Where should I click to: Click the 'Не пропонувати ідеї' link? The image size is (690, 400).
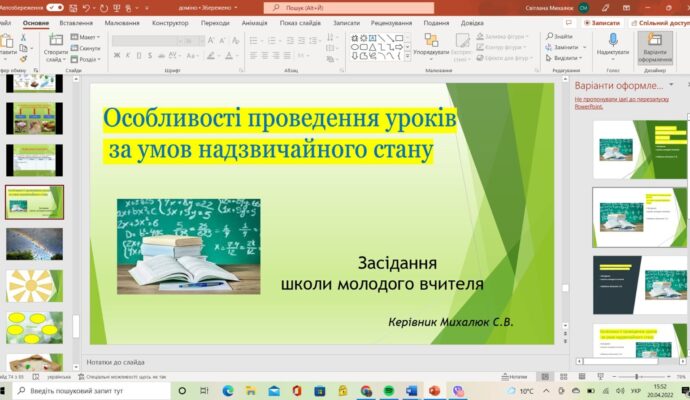621,103
